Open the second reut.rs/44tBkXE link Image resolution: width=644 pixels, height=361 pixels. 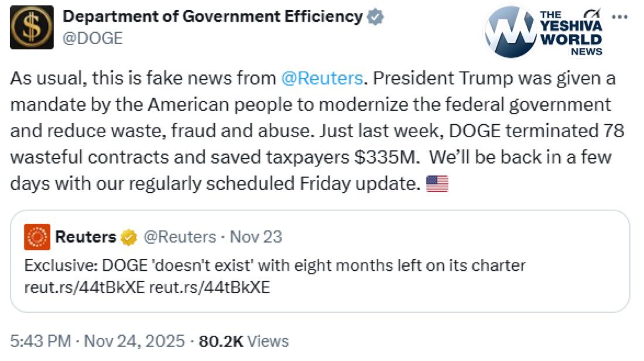(210, 288)
